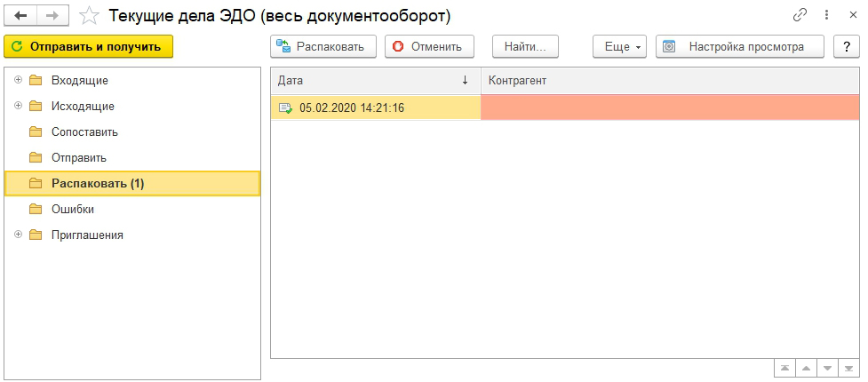Select the Ошибки folder

click(x=72, y=209)
